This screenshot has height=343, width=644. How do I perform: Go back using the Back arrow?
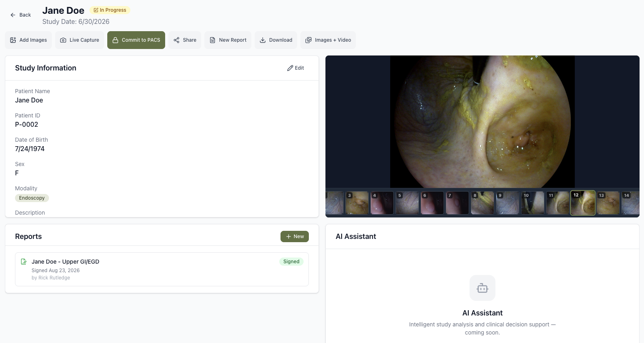(x=21, y=15)
